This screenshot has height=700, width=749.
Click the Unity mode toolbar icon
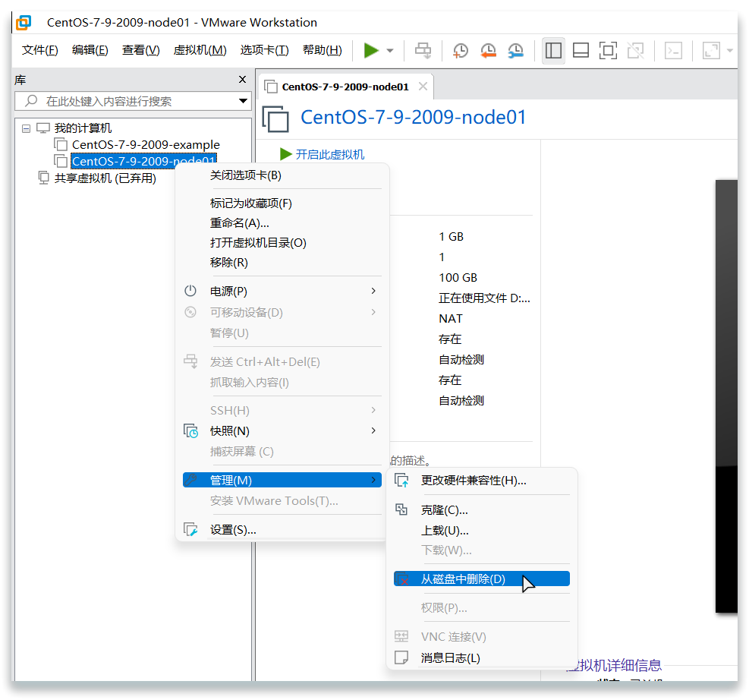(x=635, y=50)
